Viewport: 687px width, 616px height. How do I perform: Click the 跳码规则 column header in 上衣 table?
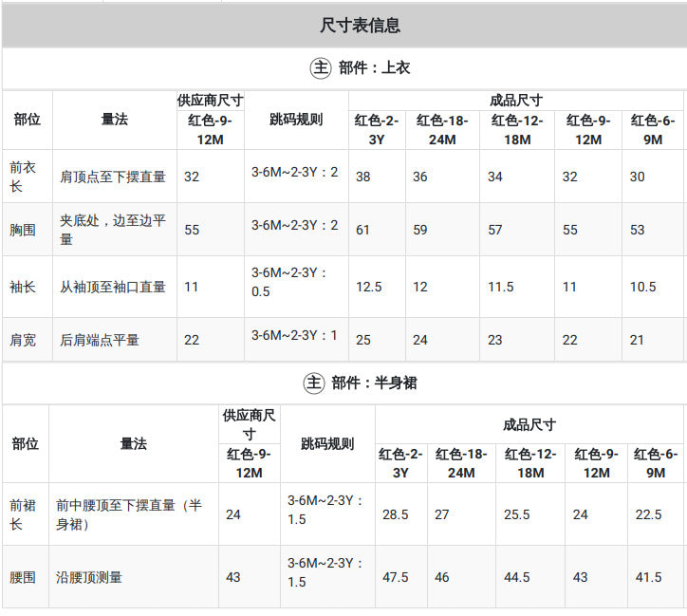tap(296, 120)
